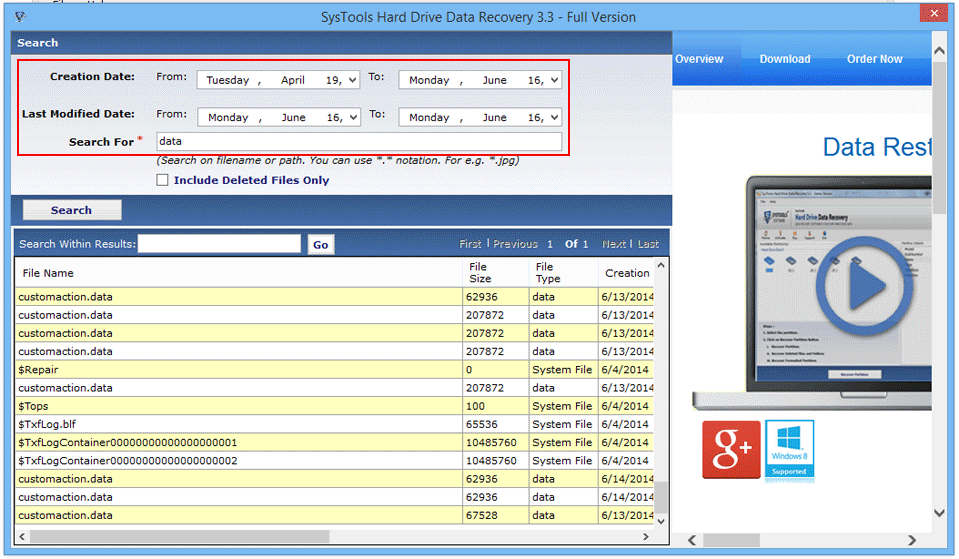The height and width of the screenshot is (559, 959).
Task: Open the Overview tab
Action: 699,59
